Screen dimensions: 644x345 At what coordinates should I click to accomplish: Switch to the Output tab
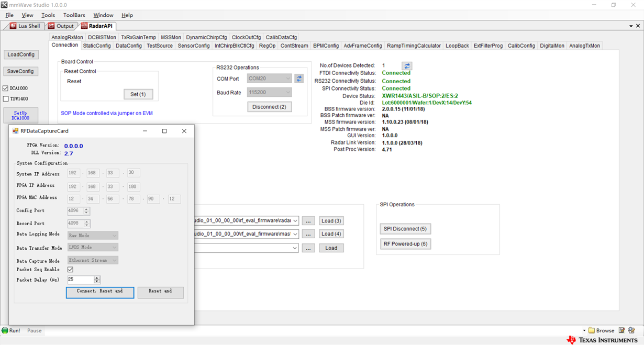click(x=61, y=26)
